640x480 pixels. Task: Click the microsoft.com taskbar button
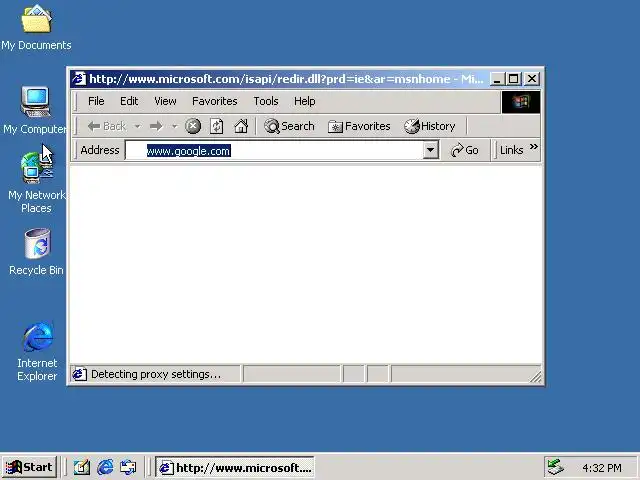235,467
